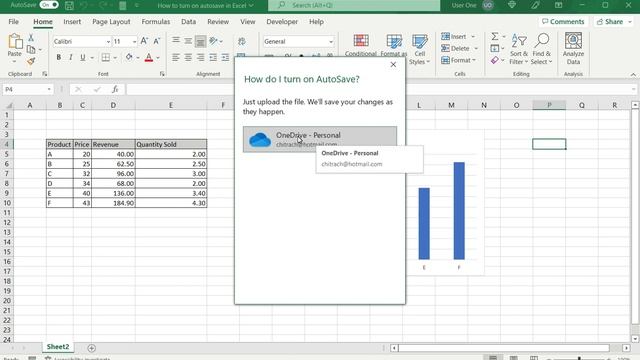Click the Fill down icon
Image resolution: width=640 pixels, height=360 pixels.
click(x=495, y=49)
